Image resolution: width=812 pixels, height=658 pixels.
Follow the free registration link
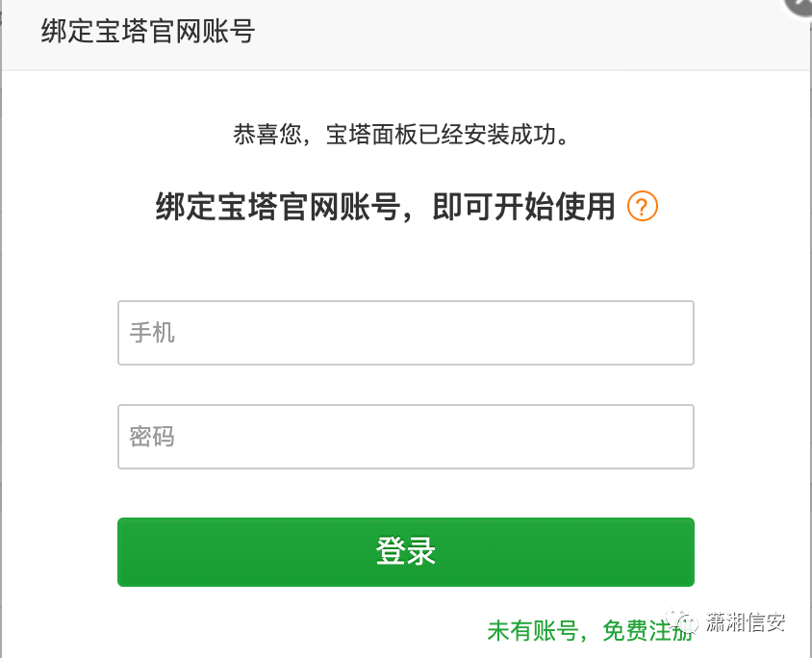tap(590, 630)
